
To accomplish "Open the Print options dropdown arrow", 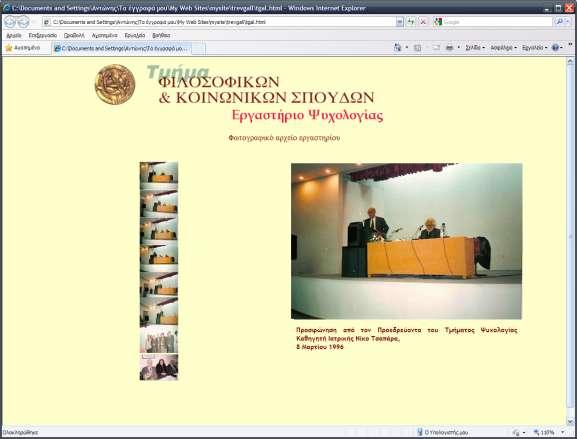I will (x=459, y=48).
